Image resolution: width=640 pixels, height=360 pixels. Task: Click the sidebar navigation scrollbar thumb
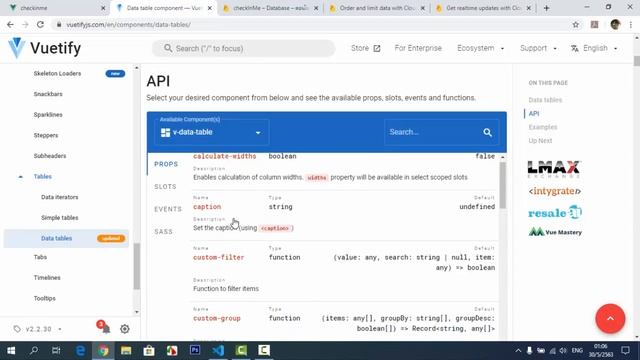136,266
